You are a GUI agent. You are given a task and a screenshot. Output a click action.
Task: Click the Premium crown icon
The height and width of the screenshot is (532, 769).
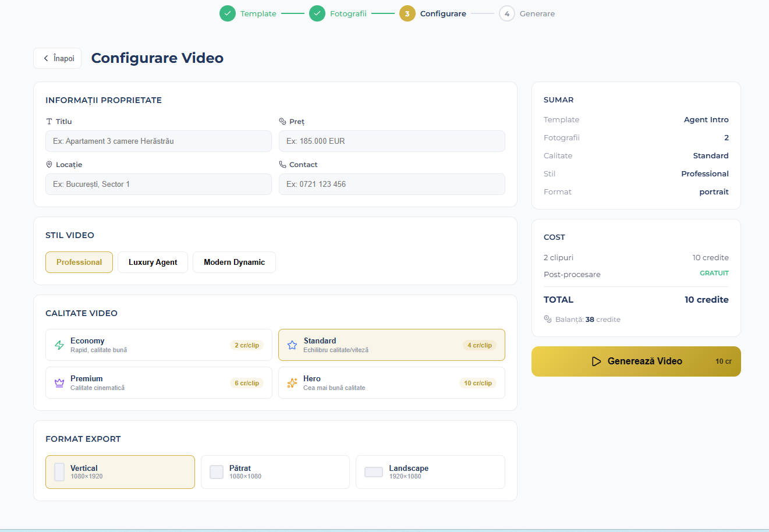(x=59, y=383)
